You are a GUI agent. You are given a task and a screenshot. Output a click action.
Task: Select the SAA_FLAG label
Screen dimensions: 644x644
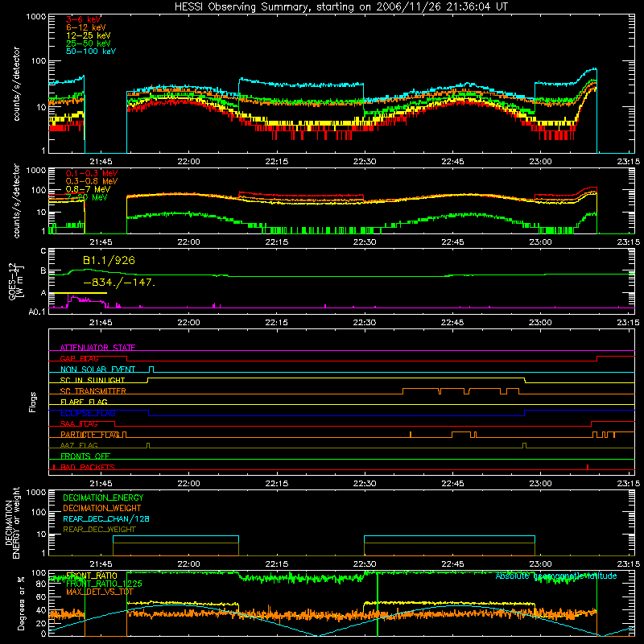79,423
